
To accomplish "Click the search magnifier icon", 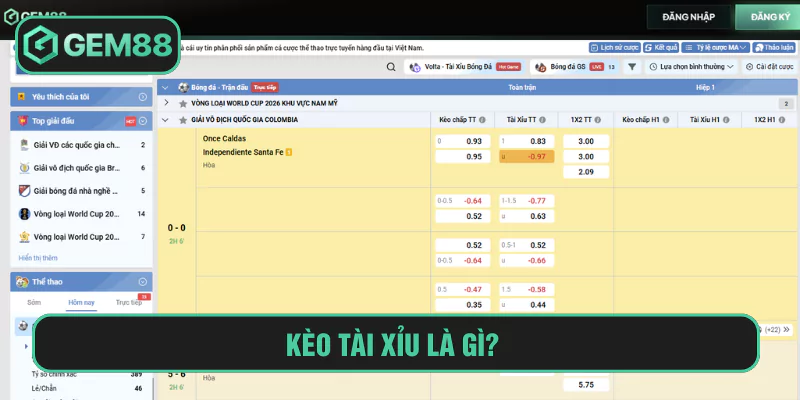I will 391,67.
